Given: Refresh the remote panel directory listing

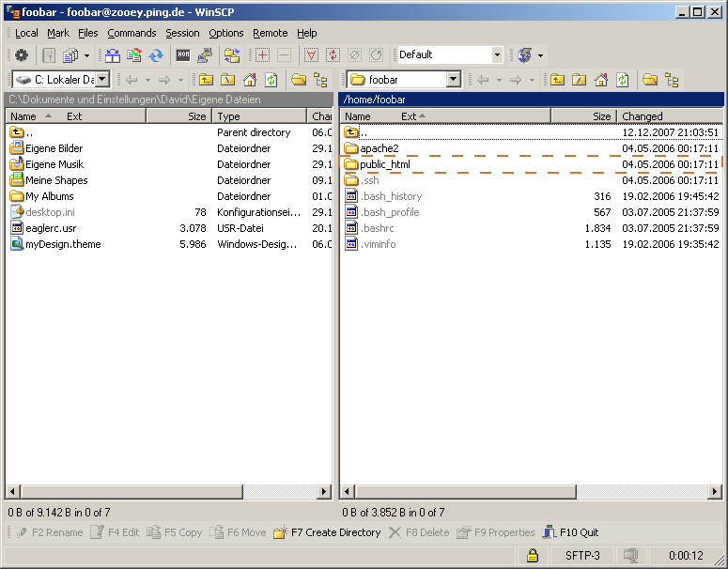Looking at the screenshot, I should tap(622, 80).
